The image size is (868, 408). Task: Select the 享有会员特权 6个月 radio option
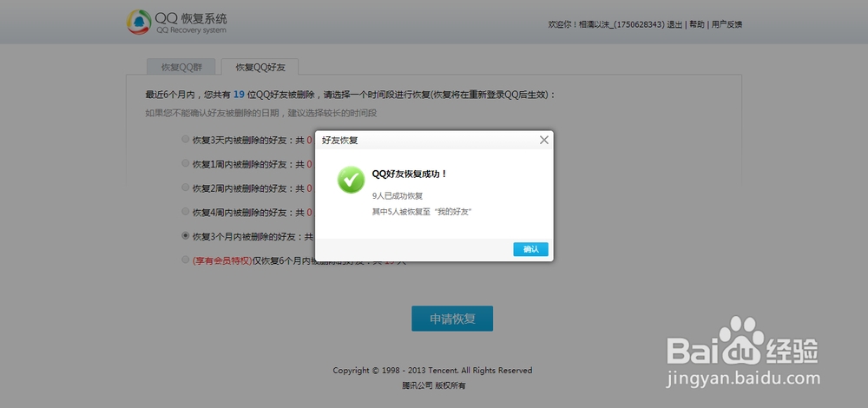(186, 260)
